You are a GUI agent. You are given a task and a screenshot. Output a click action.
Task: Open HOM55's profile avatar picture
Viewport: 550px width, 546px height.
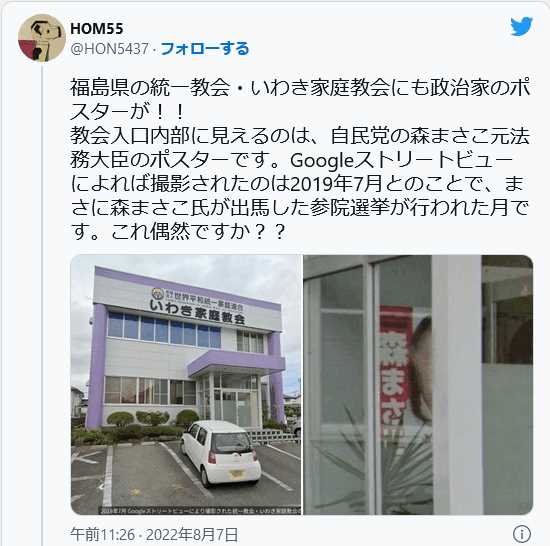(x=42, y=38)
